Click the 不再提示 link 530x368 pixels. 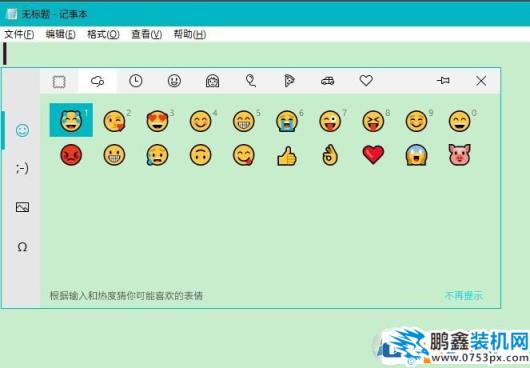point(464,296)
